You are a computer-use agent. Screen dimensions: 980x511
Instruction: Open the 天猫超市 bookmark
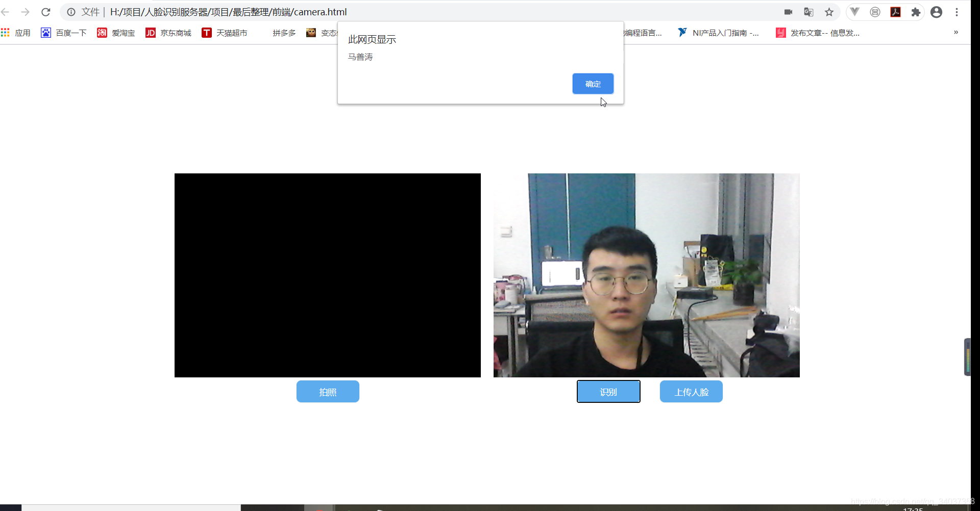[225, 33]
